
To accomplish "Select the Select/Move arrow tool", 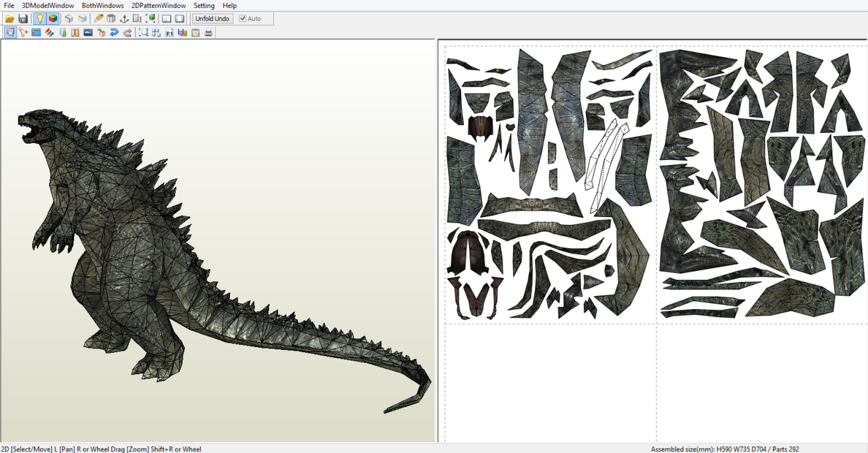I will coord(10,33).
